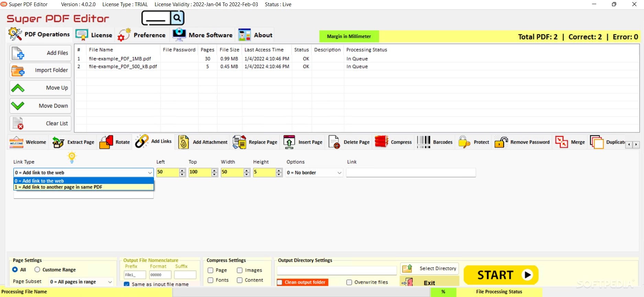This screenshot has width=644, height=297.
Task: Open the Options border dropdown
Action: point(314,173)
